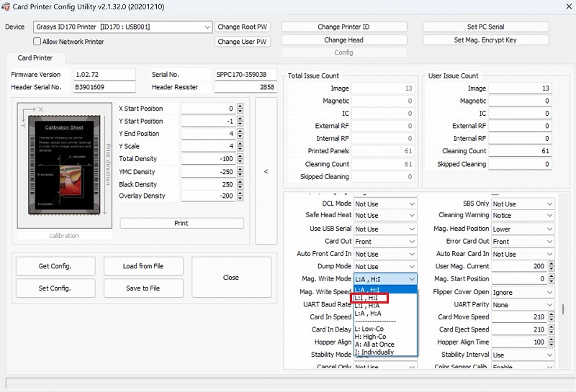The image size is (576, 392).
Task: Click the calibration sheet preview image
Action: [65, 165]
